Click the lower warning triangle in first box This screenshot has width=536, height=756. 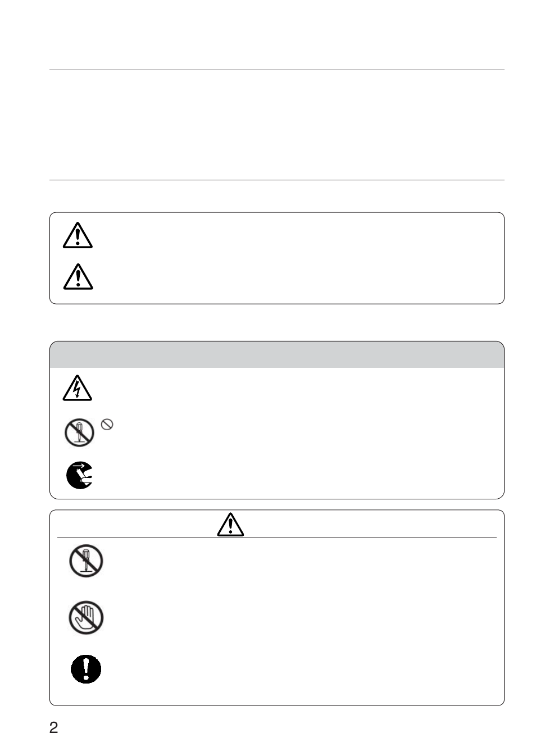point(78,277)
